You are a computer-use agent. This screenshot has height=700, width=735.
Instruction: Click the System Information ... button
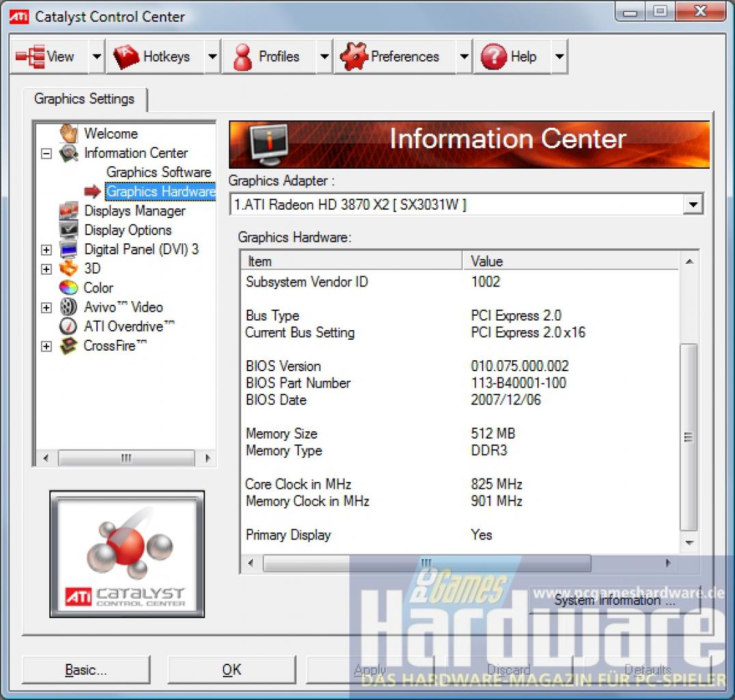coord(615,600)
